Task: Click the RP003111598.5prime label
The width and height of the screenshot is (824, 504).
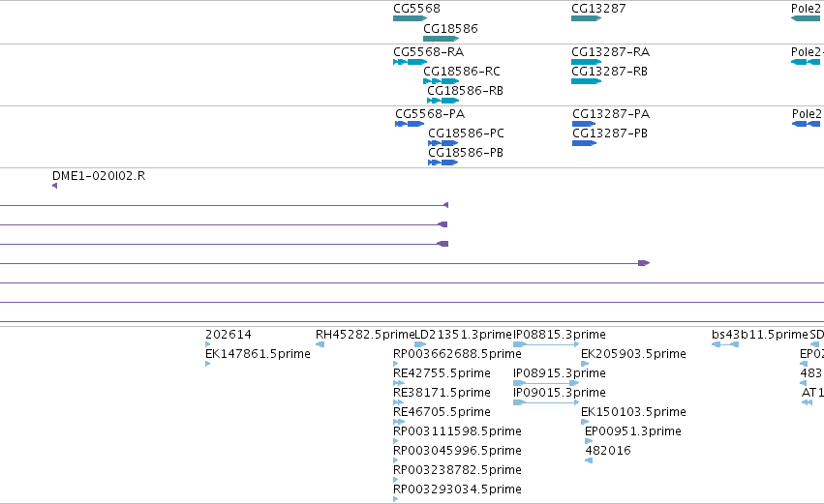Action: click(457, 431)
